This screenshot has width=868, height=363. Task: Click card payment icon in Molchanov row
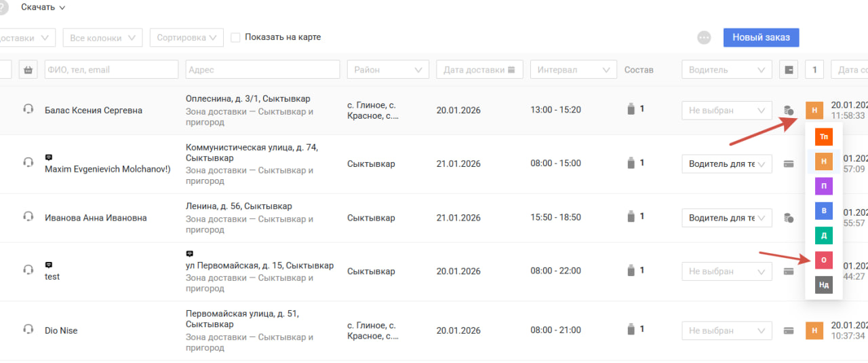[789, 164]
